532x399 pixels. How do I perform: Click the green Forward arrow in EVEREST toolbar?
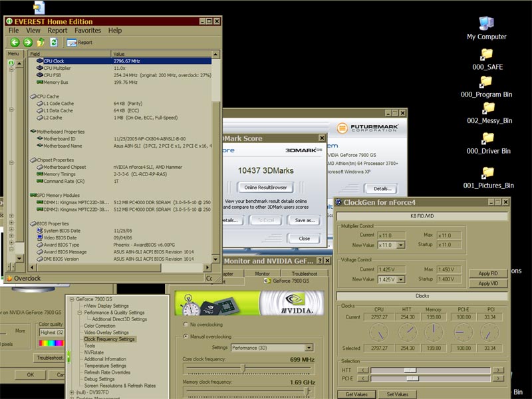click(27, 43)
